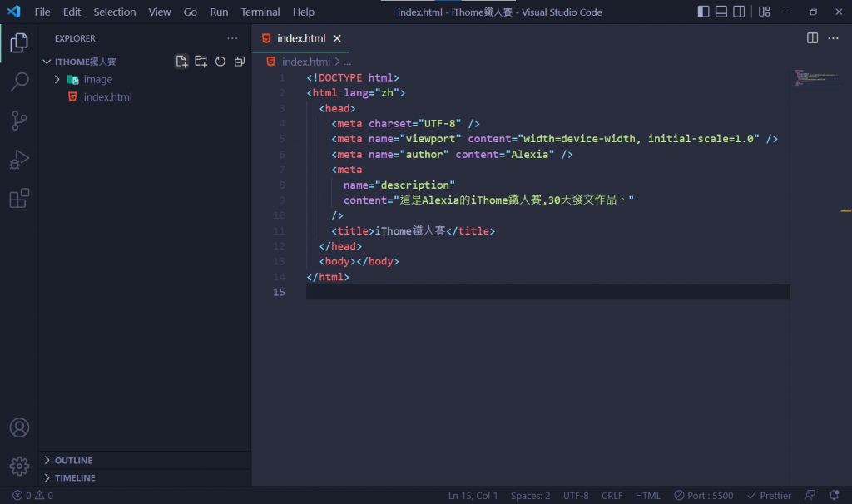Screen dimensions: 852x504
Task: Refresh the explorer file tree
Action: [x=220, y=62]
